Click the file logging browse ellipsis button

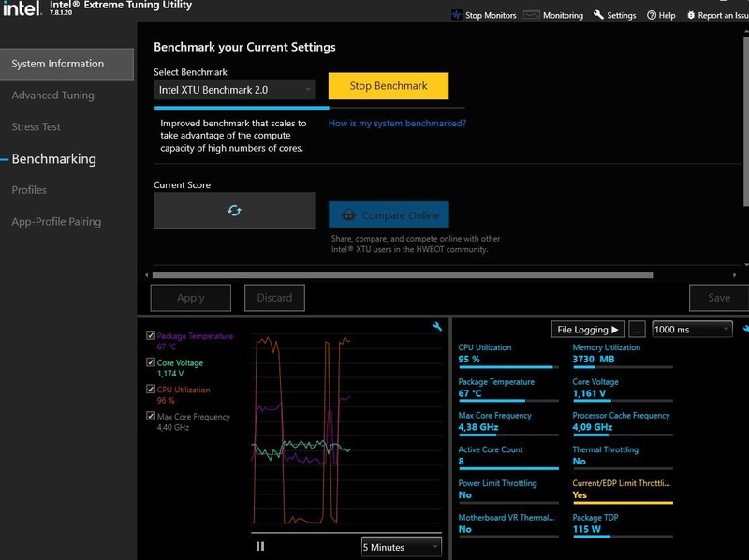(x=637, y=330)
